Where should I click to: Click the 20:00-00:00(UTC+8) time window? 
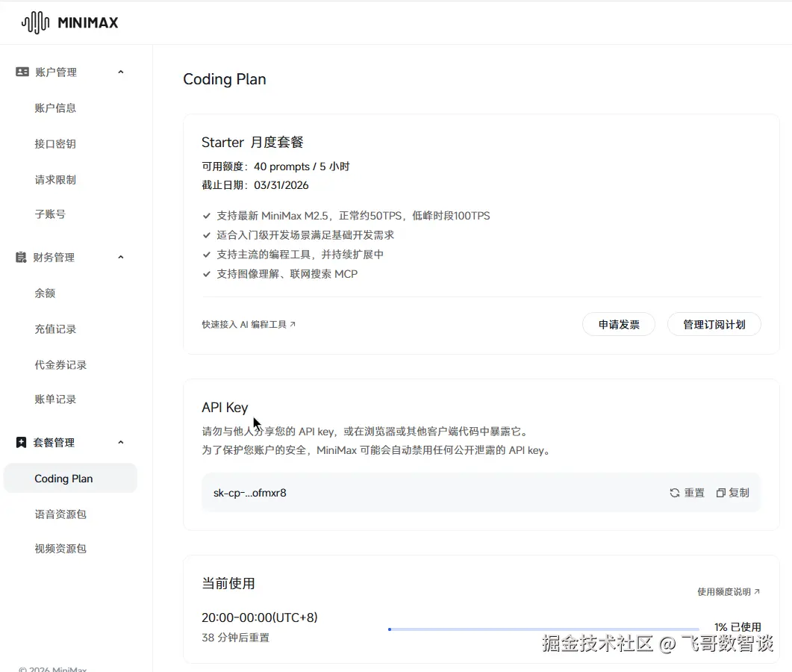tap(260, 617)
